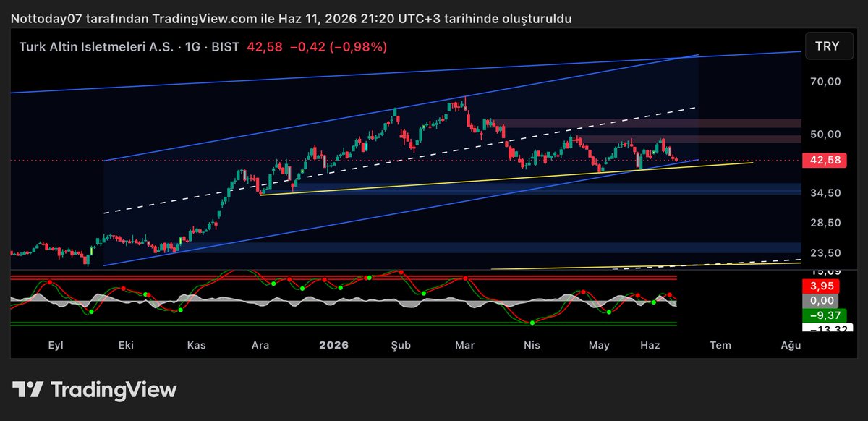Click the May month label on time axis
The image size is (868, 421).
(599, 345)
